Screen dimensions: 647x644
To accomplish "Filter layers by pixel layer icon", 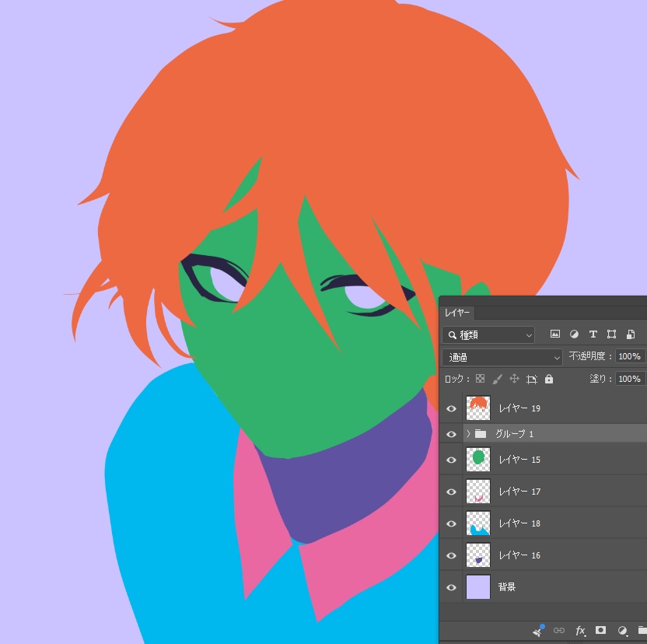I will click(x=555, y=334).
